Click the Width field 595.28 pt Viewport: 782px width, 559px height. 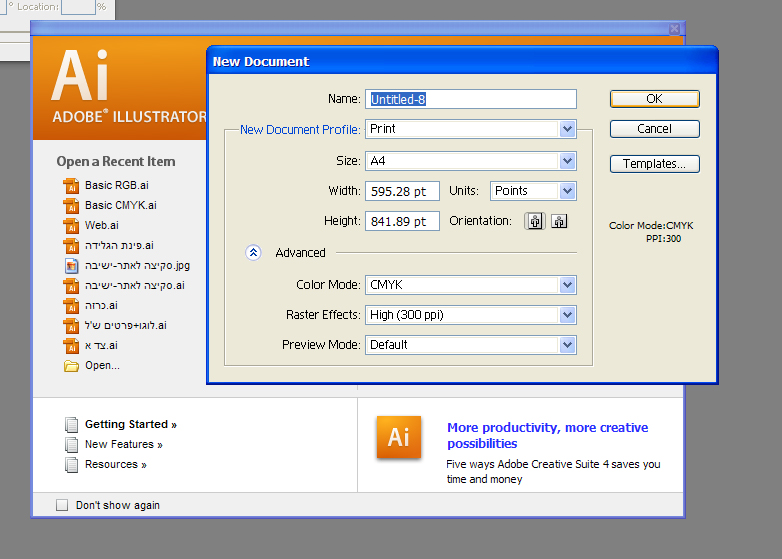click(402, 191)
